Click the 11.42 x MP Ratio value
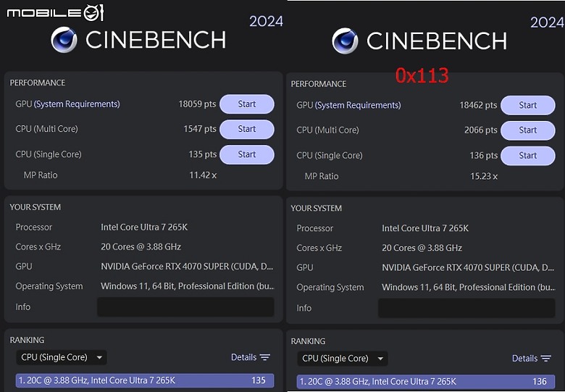 pyautogui.click(x=203, y=175)
